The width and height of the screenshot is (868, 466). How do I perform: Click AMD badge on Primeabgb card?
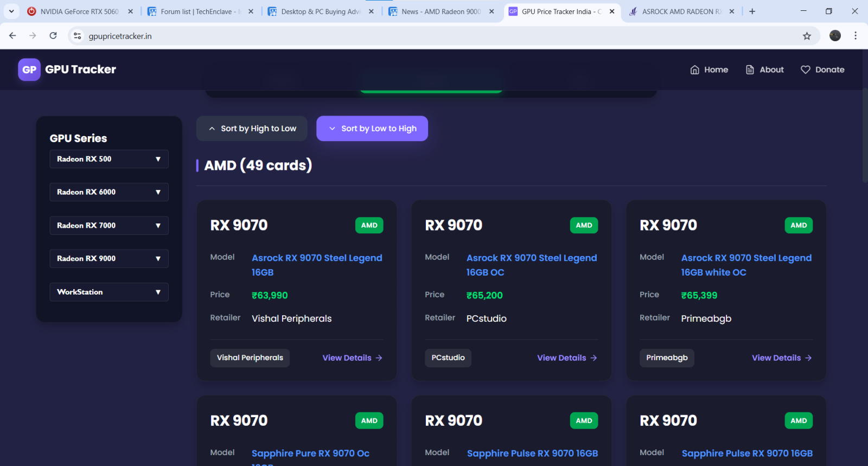799,225
